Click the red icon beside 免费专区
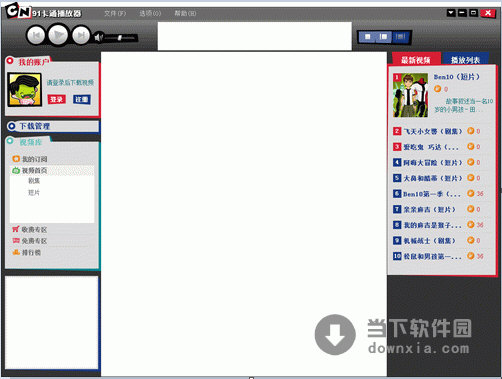This screenshot has height=379, width=502. click(16, 240)
